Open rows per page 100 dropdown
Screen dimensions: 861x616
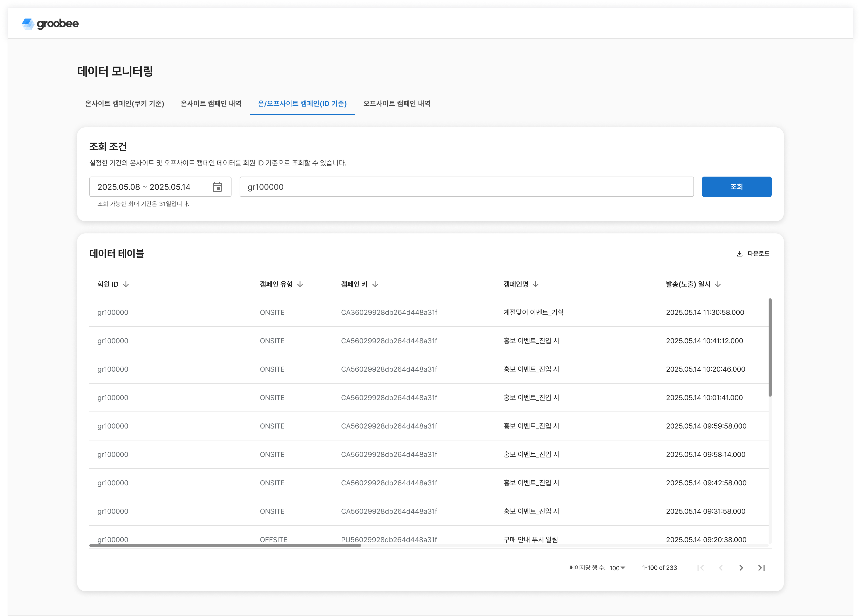(617, 568)
